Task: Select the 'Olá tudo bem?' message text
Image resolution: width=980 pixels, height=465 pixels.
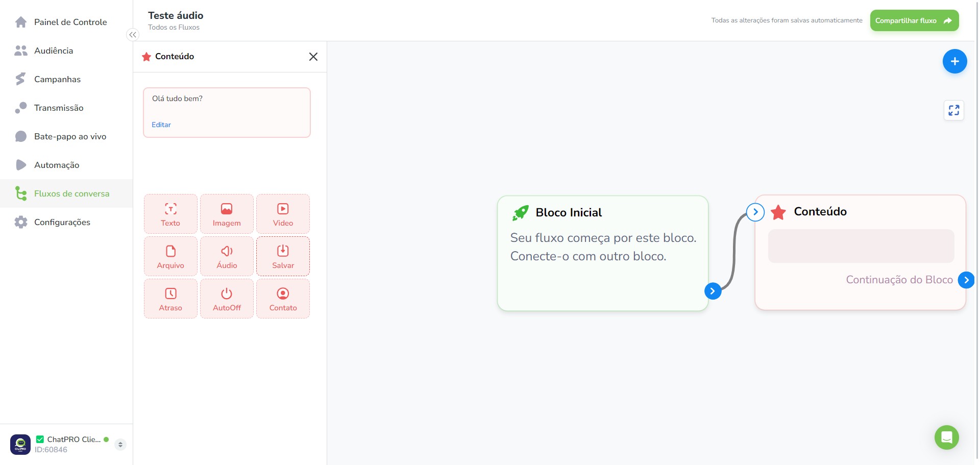Action: pos(177,99)
